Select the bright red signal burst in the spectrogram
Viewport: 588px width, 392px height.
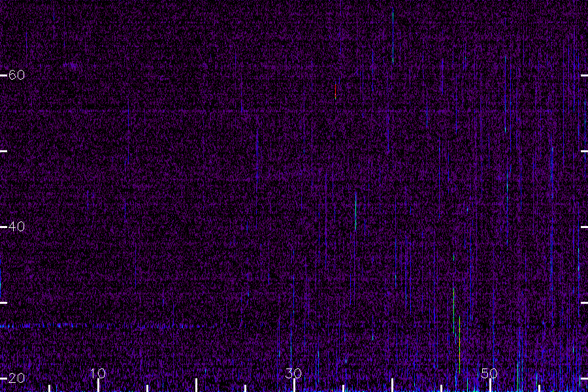pos(335,91)
